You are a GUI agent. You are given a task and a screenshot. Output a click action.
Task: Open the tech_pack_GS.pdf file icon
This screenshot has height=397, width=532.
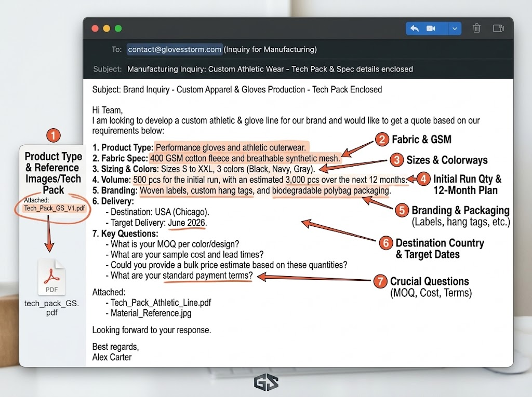pyautogui.click(x=51, y=277)
